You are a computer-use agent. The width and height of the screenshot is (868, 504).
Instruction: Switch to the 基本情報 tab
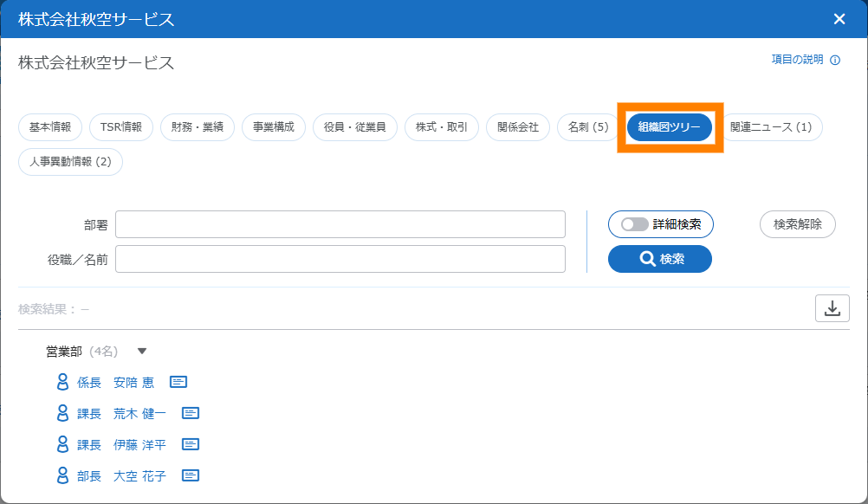(x=50, y=127)
